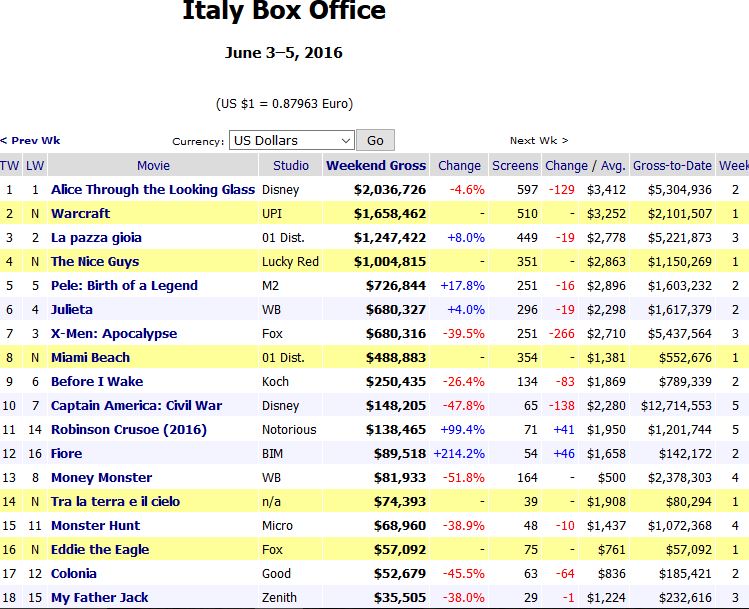
Task: Select the Lucky Red studio cell
Action: pos(290,262)
